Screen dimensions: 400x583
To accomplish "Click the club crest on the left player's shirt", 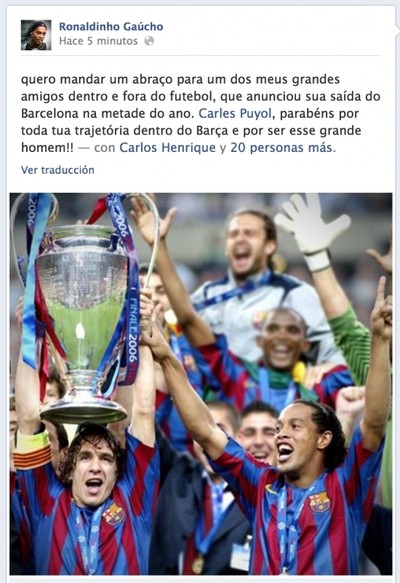I will coord(114,514).
